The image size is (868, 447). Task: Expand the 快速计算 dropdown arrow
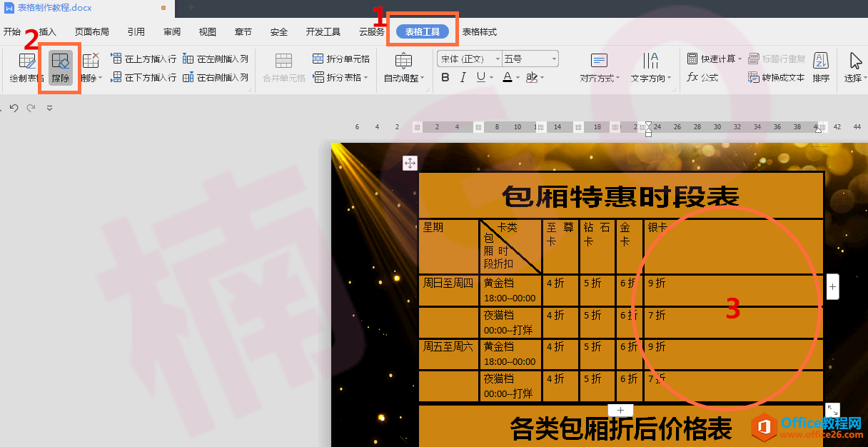[740, 59]
